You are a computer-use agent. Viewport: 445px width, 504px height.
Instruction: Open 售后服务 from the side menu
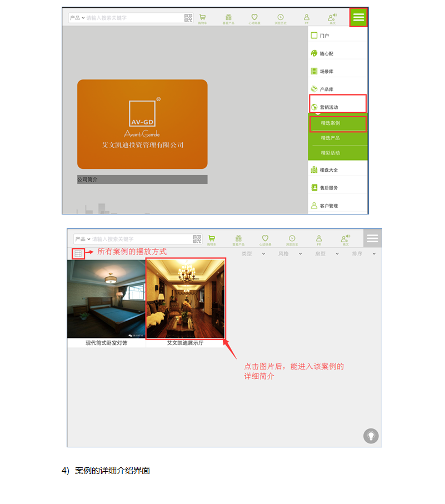(338, 188)
